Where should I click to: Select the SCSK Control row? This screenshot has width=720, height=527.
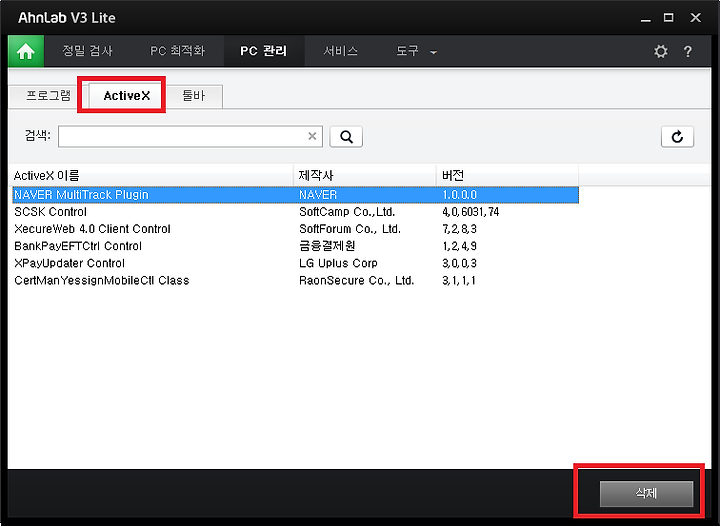point(295,212)
